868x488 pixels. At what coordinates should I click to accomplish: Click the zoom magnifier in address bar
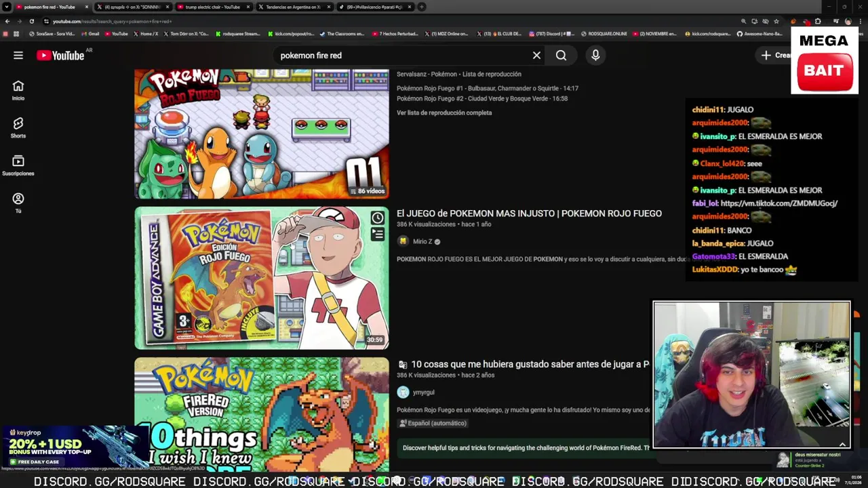click(x=744, y=21)
